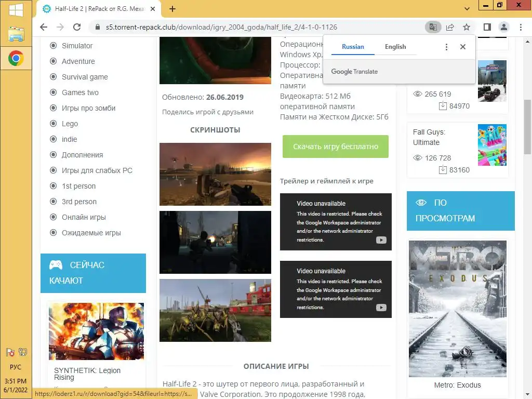Open a new tab with plus icon
This screenshot has height=399, width=532.
[172, 9]
